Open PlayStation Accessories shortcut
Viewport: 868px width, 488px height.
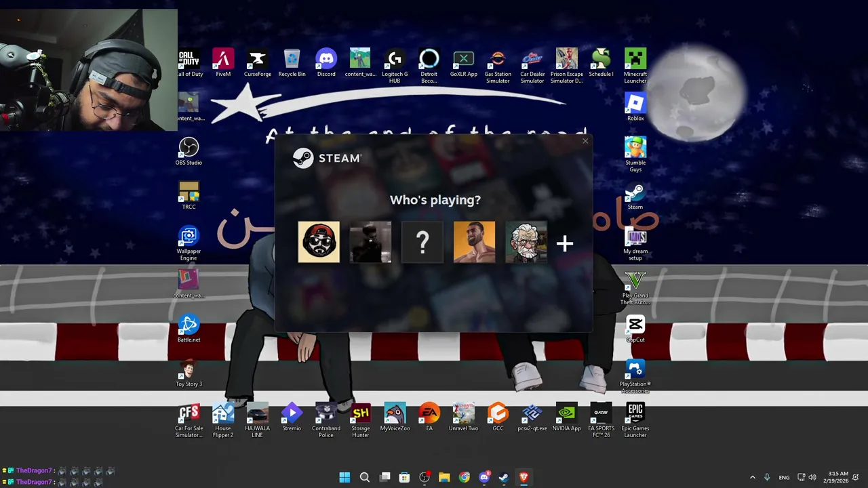click(635, 376)
